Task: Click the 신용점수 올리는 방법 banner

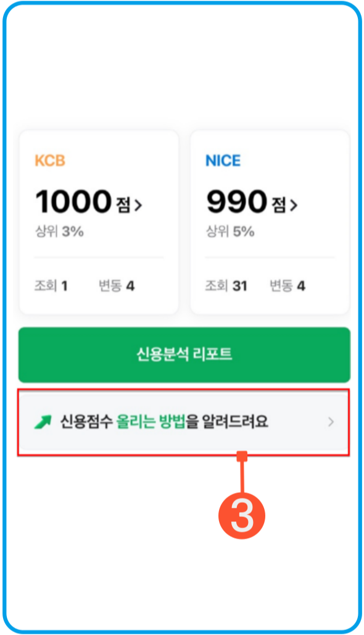Action: click(183, 422)
